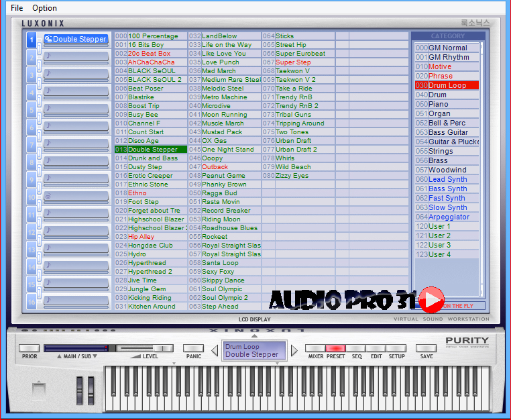Click the pitch bend wheel
511x420 pixels.
pyautogui.click(x=80, y=390)
